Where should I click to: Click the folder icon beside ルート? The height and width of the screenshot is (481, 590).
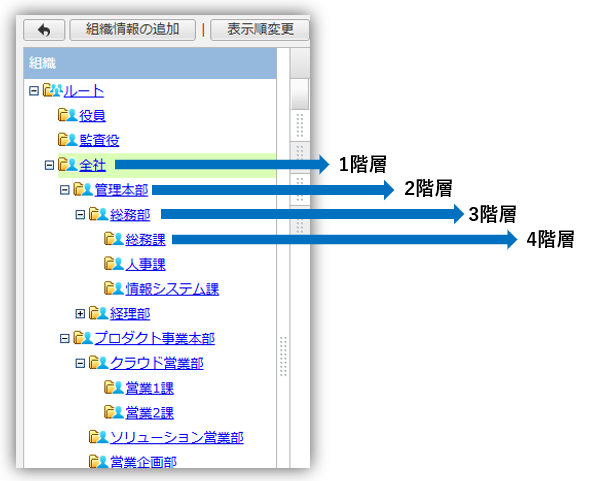52,90
